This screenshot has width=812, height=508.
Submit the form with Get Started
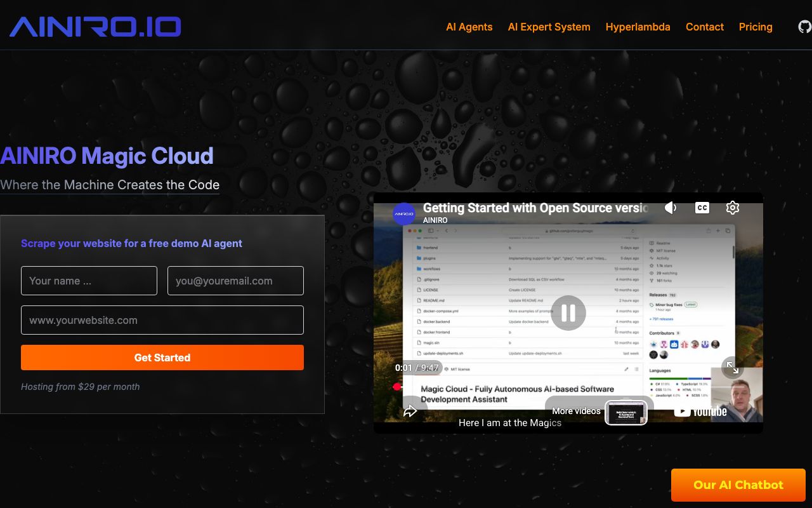(x=162, y=358)
